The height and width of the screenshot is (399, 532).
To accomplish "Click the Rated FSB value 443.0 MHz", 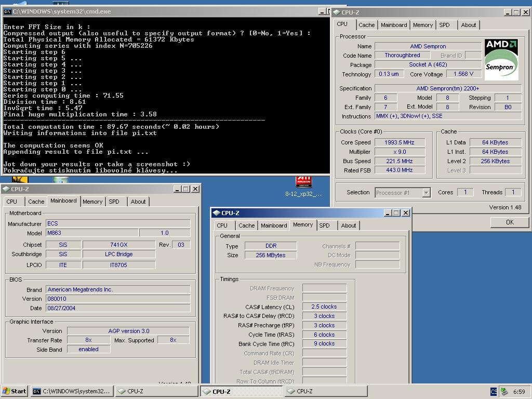I will click(400, 170).
